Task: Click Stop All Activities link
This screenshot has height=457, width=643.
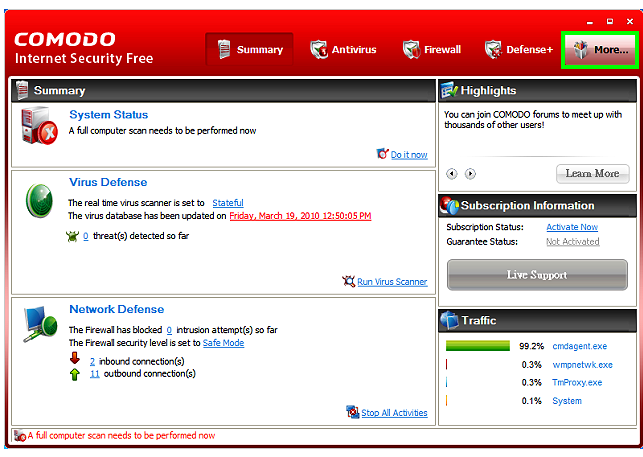Action: pyautogui.click(x=394, y=413)
